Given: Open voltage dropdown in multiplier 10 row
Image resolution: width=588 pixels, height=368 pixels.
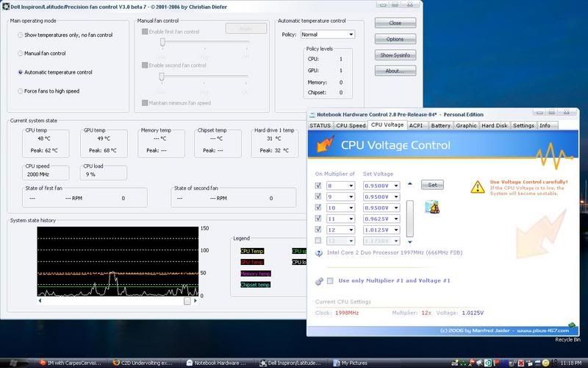Looking at the screenshot, I should click(381, 208).
